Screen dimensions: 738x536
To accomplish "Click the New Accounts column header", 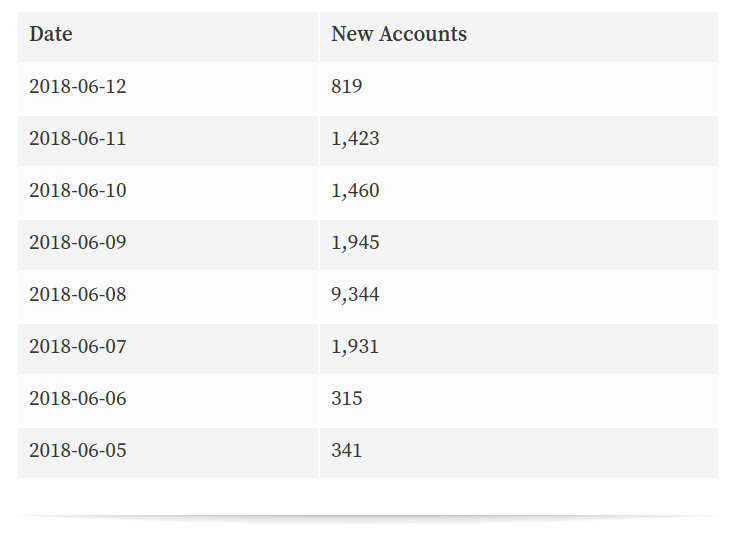I will 519,37.
